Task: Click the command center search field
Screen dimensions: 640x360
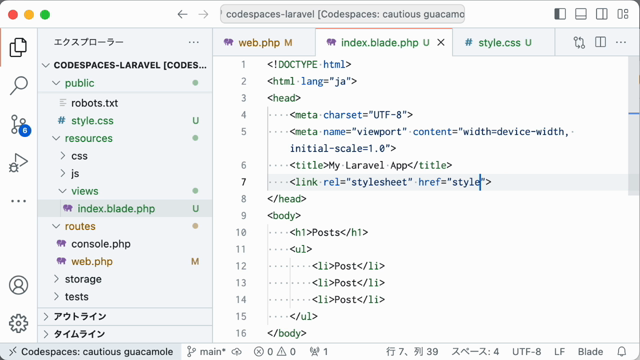Action: pos(342,14)
